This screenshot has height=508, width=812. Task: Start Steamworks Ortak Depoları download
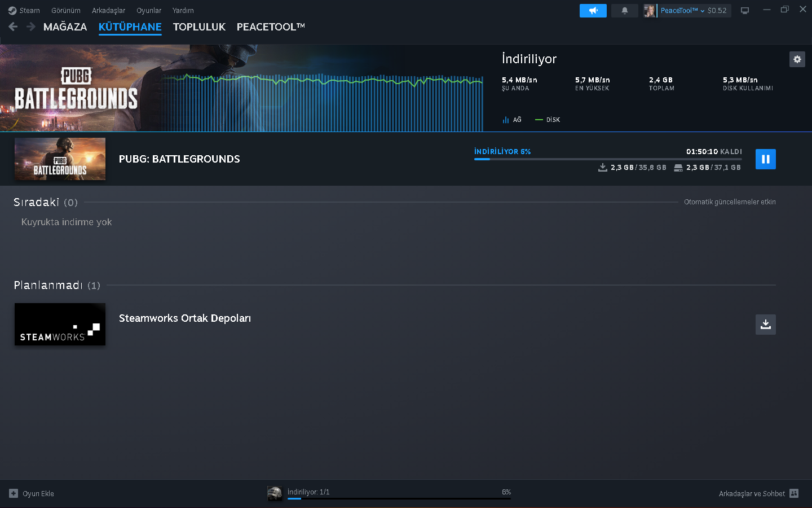point(765,325)
